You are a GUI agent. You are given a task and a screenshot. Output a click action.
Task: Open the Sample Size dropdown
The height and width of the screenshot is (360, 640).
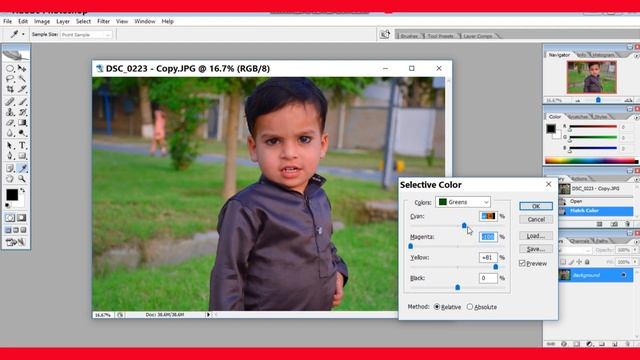pos(86,35)
